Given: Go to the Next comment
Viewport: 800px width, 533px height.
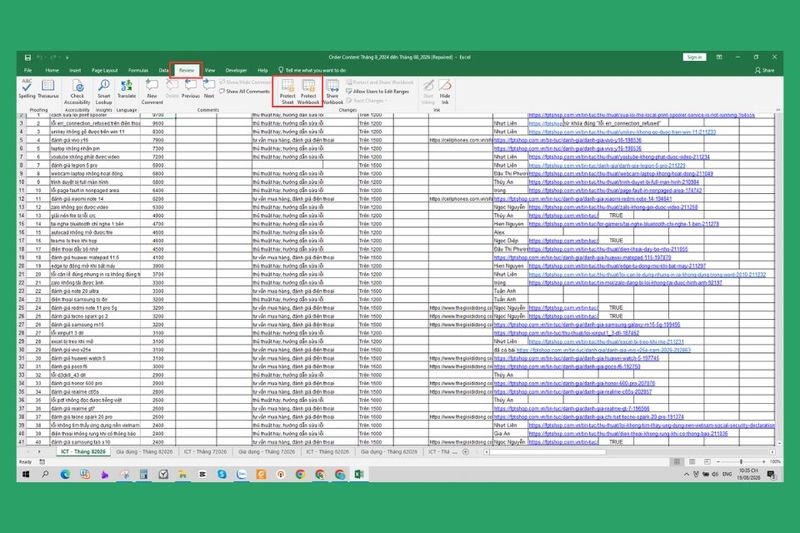Looking at the screenshot, I should pos(209,89).
